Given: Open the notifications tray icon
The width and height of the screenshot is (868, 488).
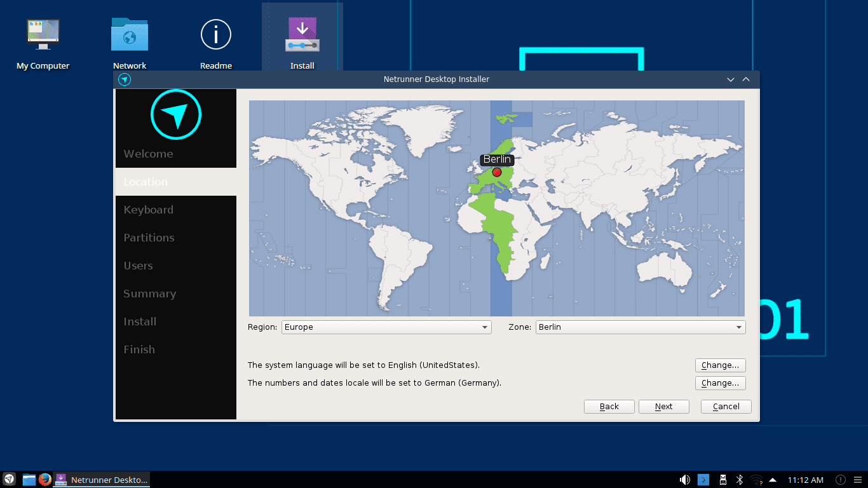Looking at the screenshot, I should pyautogui.click(x=841, y=480).
